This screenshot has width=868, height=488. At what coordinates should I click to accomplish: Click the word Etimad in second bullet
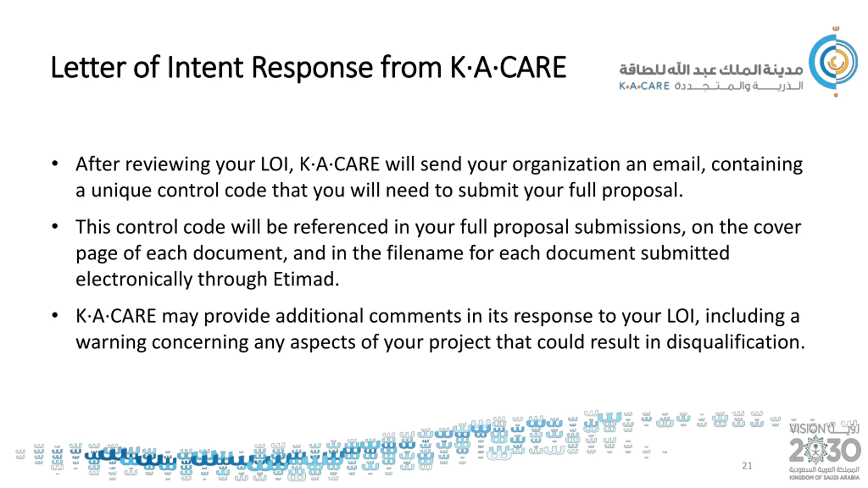tap(306, 279)
